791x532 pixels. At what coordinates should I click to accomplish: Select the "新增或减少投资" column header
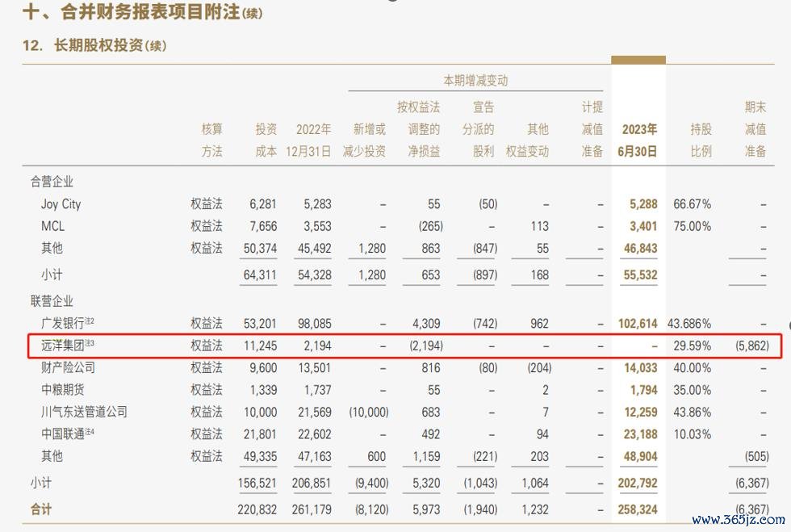(364, 140)
